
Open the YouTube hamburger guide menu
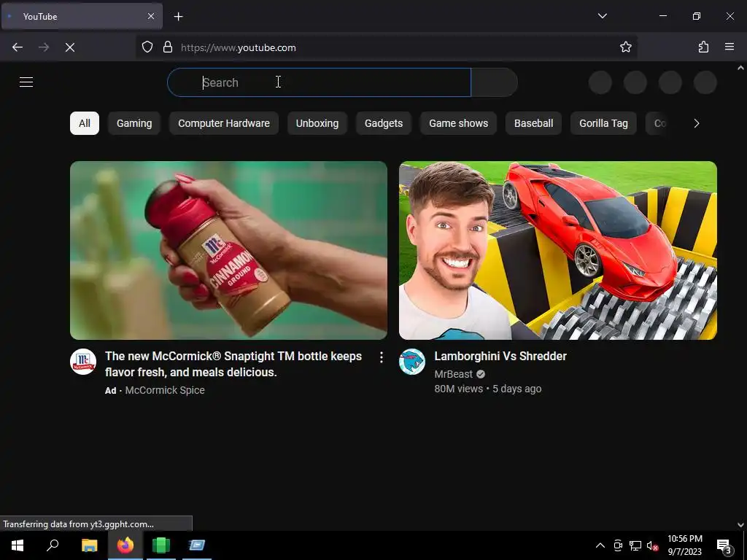[x=26, y=82]
